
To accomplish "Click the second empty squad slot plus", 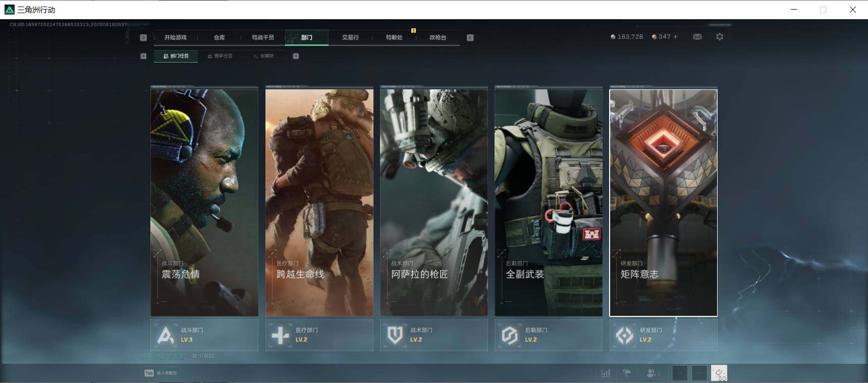I will coord(699,373).
